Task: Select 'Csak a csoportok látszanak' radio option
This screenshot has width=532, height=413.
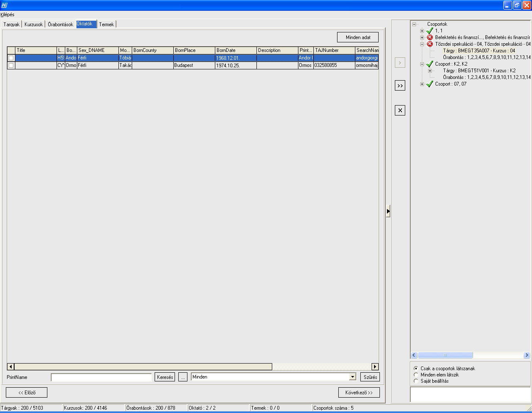Action: coord(416,369)
